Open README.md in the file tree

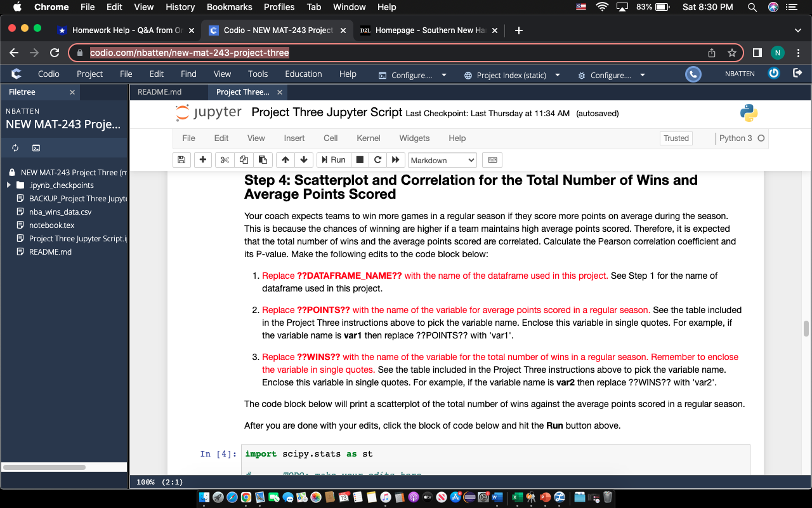pyautogui.click(x=50, y=252)
